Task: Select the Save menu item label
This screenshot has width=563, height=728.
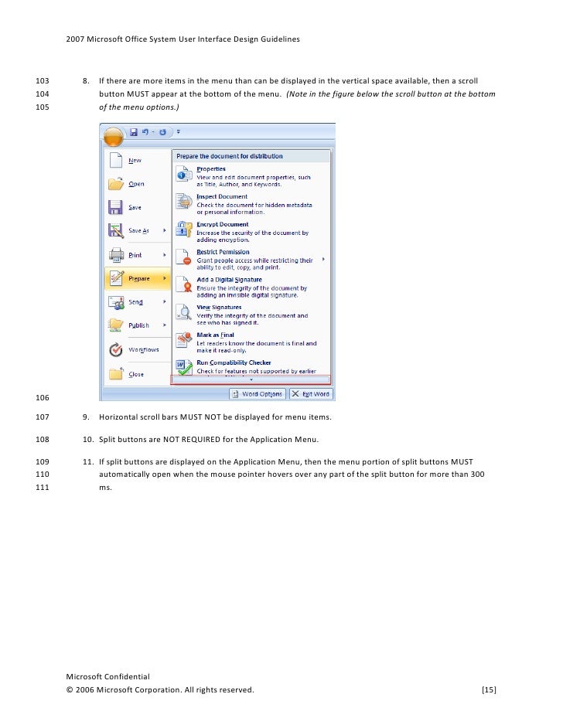Action: [135, 208]
